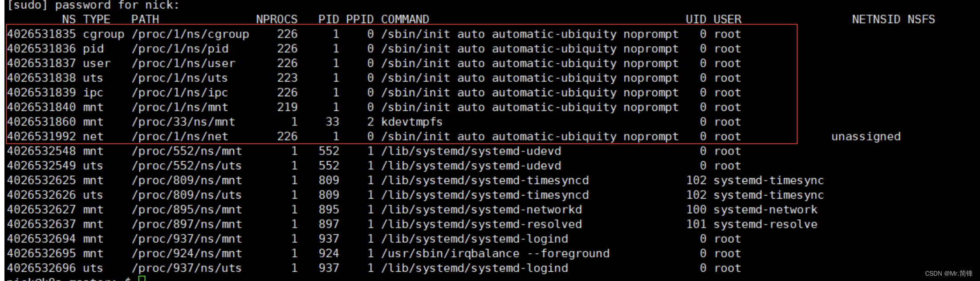980x281 pixels.
Task: Click the /proc/552/ns/mnt path
Action: [x=187, y=151]
